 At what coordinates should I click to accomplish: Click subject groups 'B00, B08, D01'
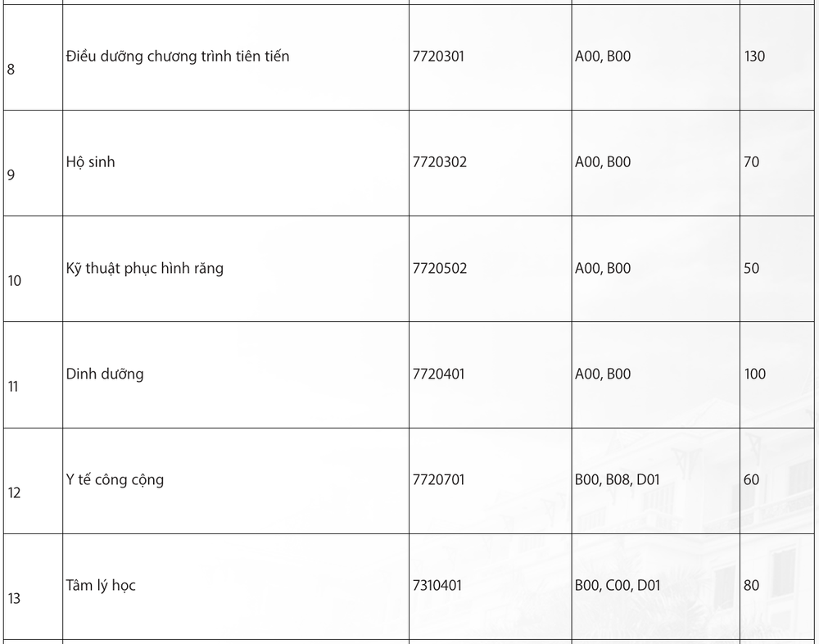[618, 479]
